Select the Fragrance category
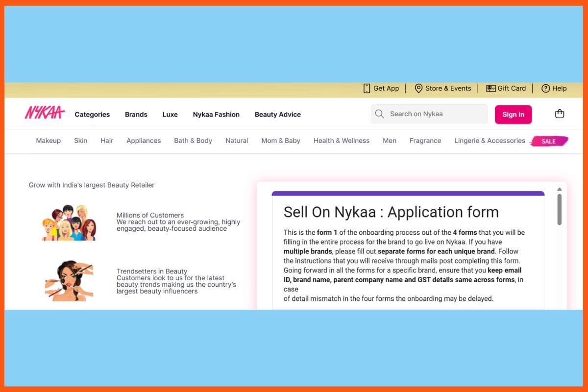 pyautogui.click(x=425, y=141)
